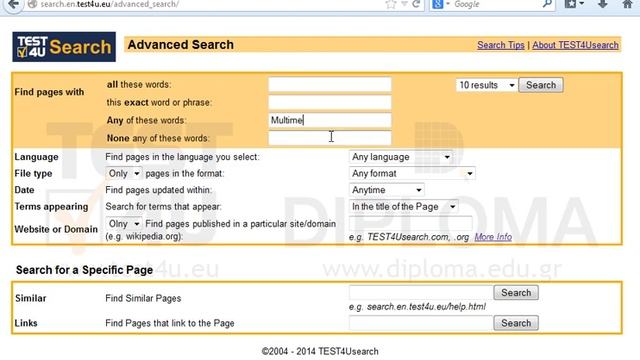Click the 'e.g. TEST4Usearch.com, .org' example text

tap(409, 237)
